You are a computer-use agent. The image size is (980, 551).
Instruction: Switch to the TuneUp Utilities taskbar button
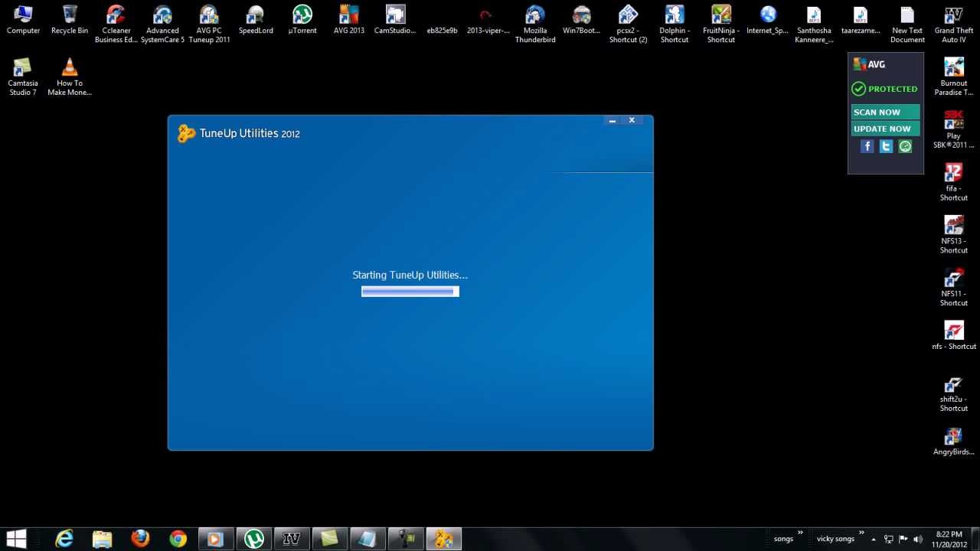click(444, 539)
